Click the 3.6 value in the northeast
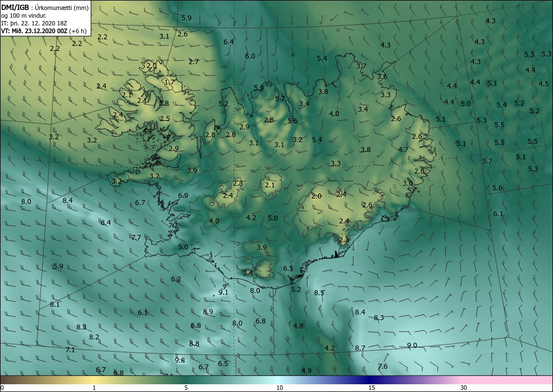Screen dimensions: 553x392 coord(382,76)
